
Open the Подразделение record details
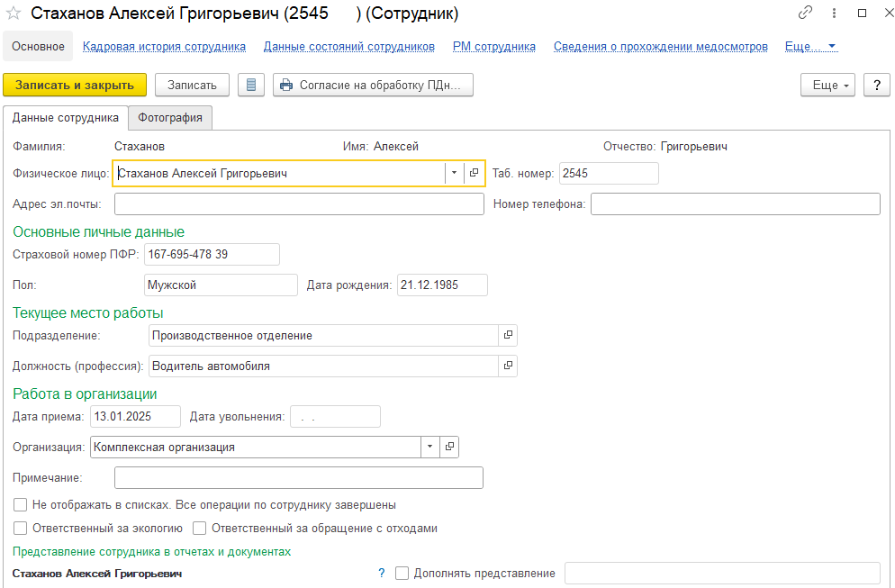[x=508, y=335]
